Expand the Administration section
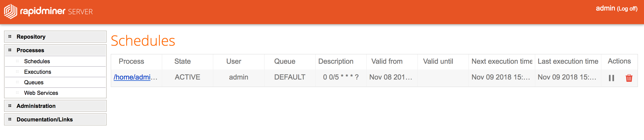The height and width of the screenshot is (140, 644). (55, 106)
